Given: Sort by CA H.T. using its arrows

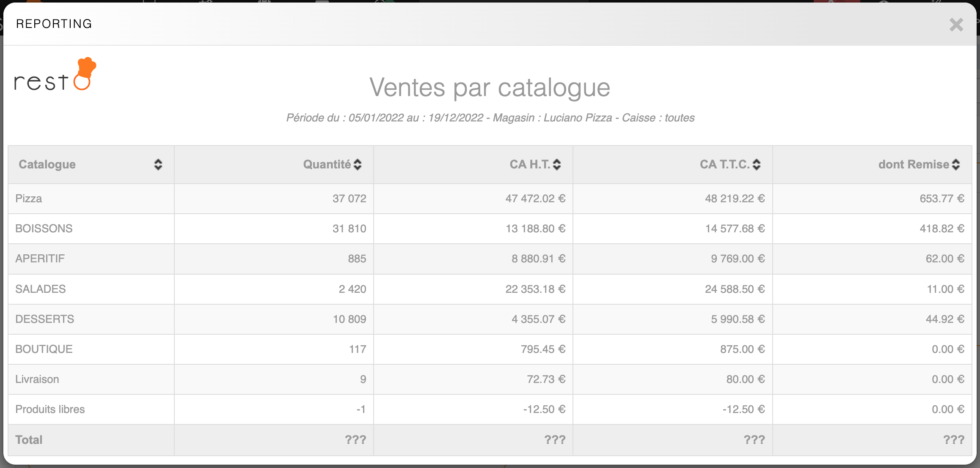Looking at the screenshot, I should point(557,165).
